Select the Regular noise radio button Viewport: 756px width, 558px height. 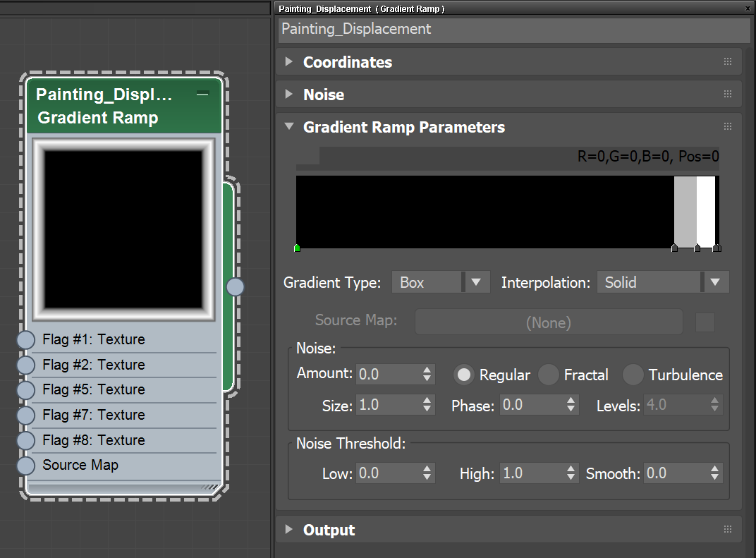coord(463,375)
